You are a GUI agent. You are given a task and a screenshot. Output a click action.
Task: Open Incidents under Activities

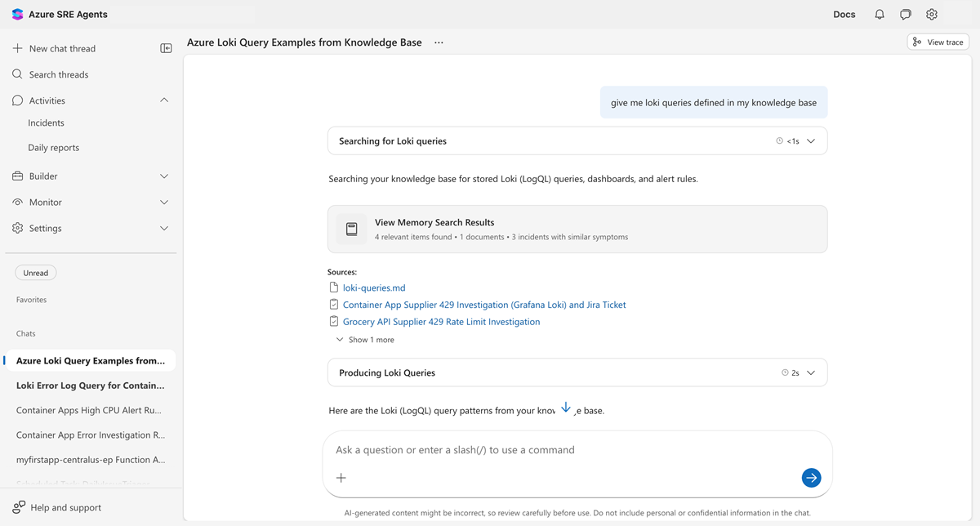[46, 123]
